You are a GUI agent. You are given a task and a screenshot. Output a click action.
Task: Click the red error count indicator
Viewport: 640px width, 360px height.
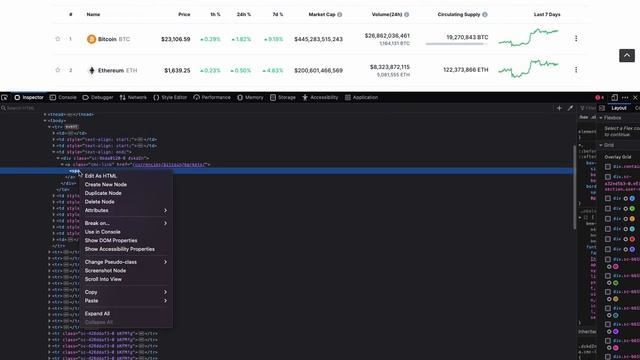(x=600, y=98)
